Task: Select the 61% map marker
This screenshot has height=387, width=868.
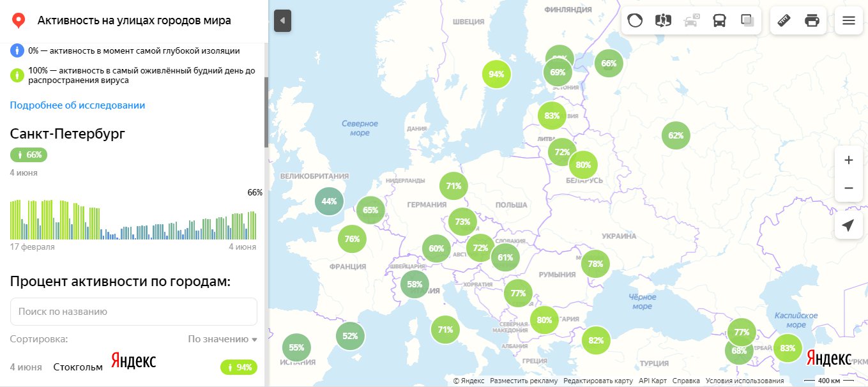Action: click(505, 257)
